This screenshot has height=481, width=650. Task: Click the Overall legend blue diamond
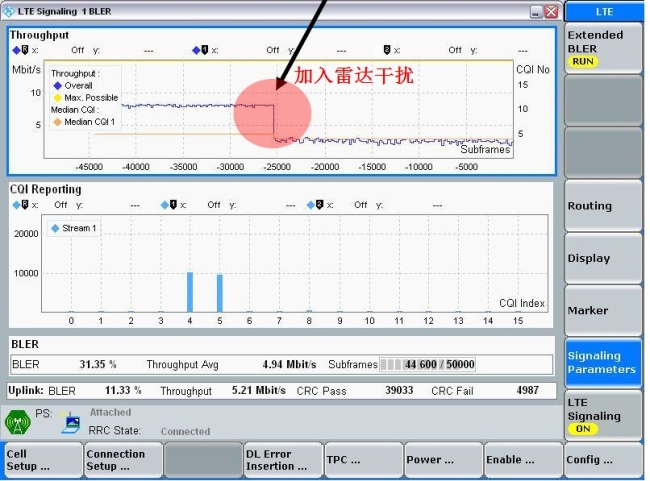point(58,86)
